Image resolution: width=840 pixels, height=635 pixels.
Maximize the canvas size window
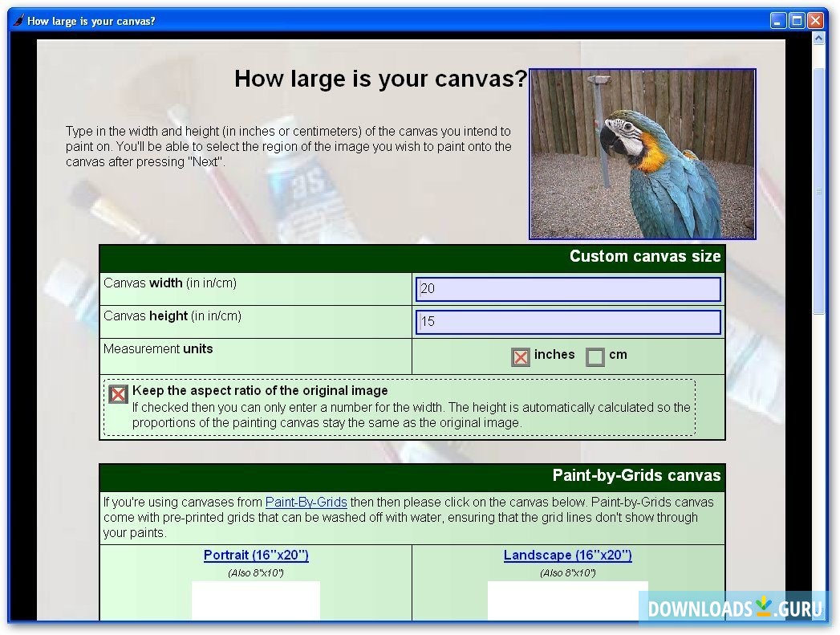pyautogui.click(x=797, y=20)
